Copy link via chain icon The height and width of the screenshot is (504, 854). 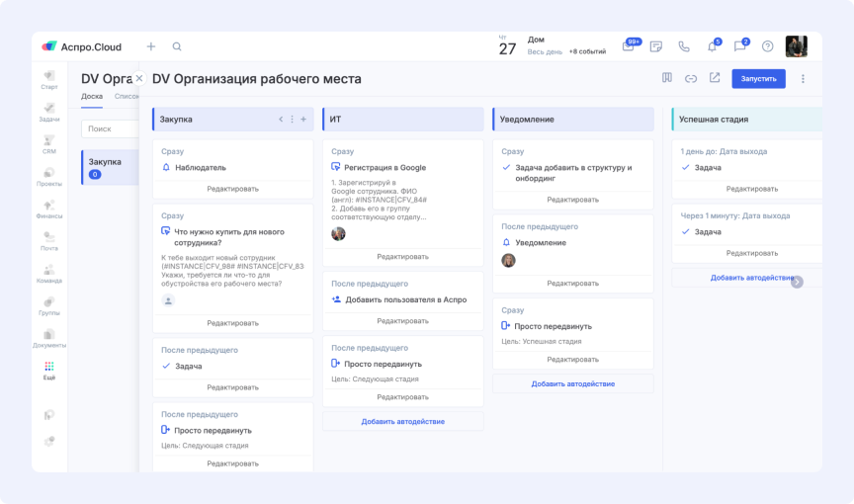(x=691, y=78)
